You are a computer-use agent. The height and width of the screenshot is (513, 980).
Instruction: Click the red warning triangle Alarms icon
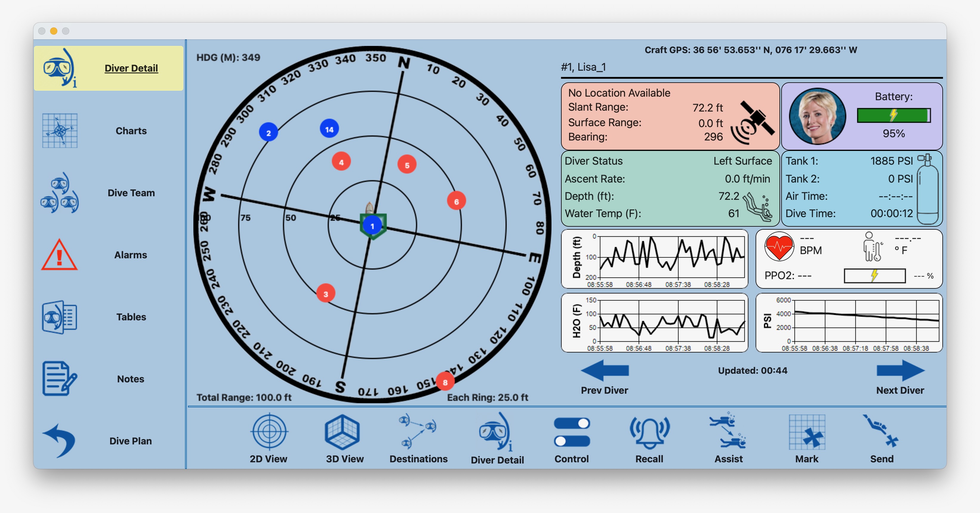[59, 255]
